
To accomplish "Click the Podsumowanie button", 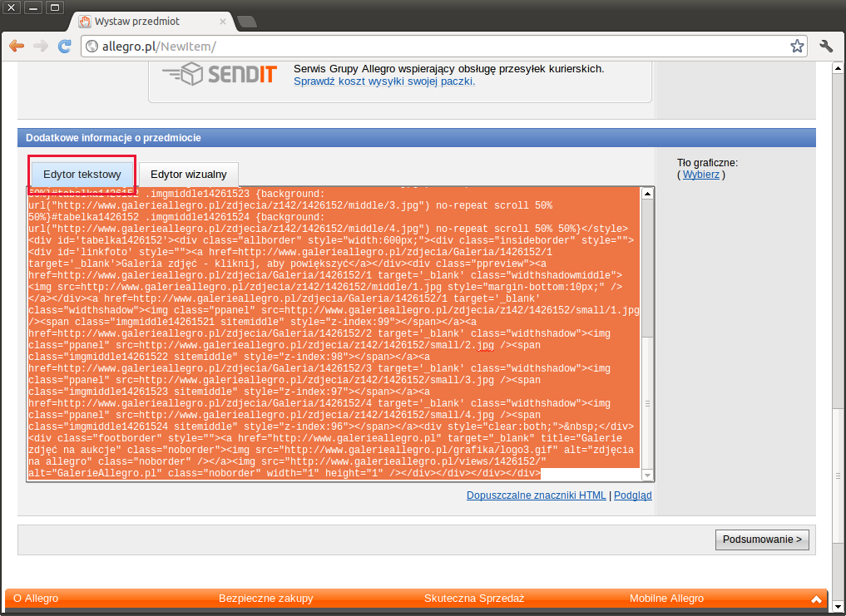I will 762,540.
